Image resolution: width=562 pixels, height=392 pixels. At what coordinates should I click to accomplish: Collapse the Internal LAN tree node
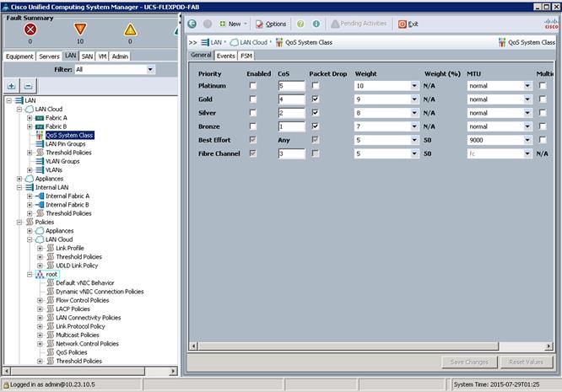[19, 187]
